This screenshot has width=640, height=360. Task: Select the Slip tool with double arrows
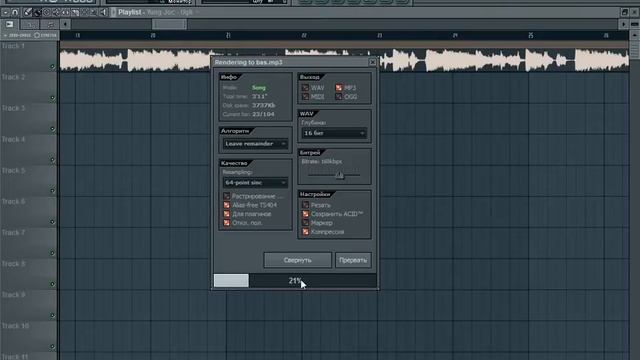pos(65,12)
